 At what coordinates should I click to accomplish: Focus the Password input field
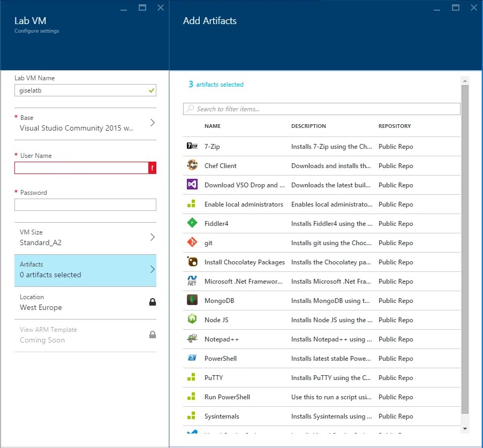coord(85,205)
